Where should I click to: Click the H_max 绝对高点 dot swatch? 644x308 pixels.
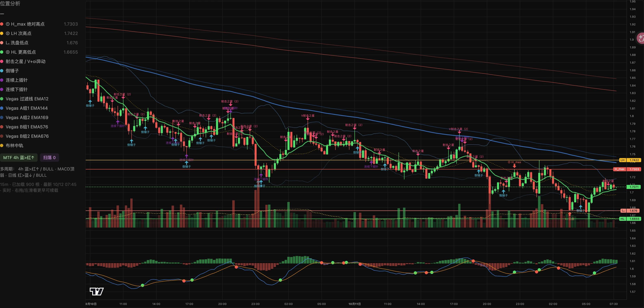point(1,24)
